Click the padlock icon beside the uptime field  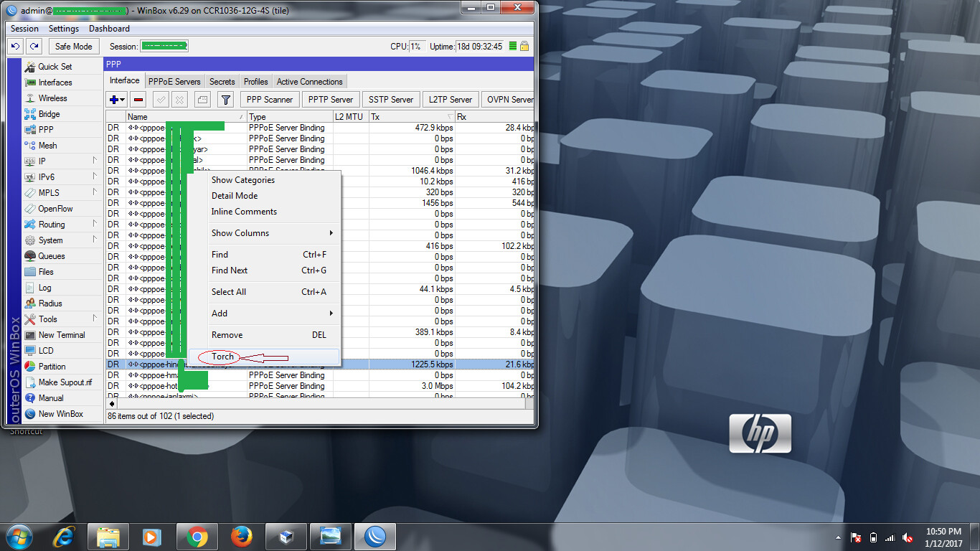(x=523, y=45)
